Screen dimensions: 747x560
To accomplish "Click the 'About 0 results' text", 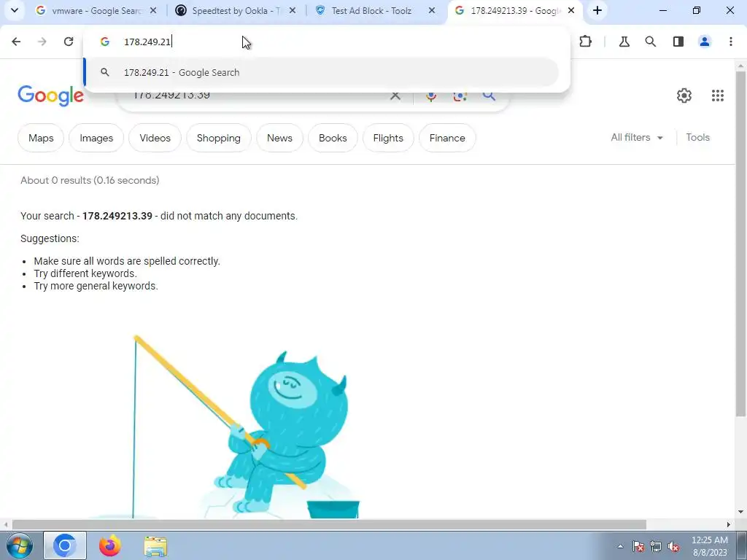I will (x=90, y=181).
